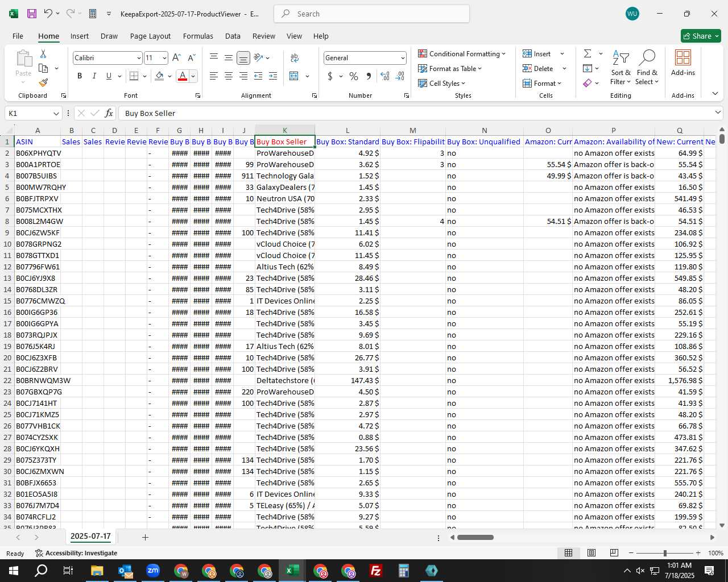Image resolution: width=728 pixels, height=582 pixels.
Task: Open the Add-ins icon in the ribbon
Action: click(x=682, y=63)
